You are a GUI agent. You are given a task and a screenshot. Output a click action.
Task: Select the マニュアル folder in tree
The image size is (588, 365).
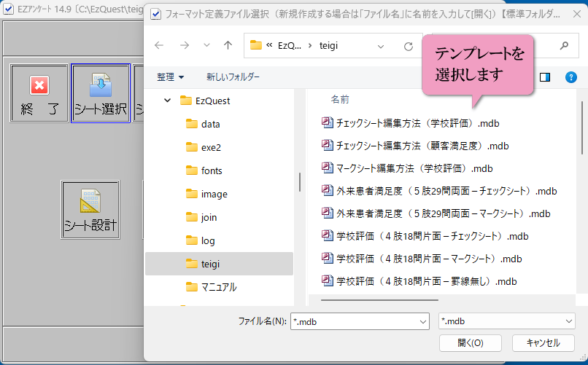(211, 287)
